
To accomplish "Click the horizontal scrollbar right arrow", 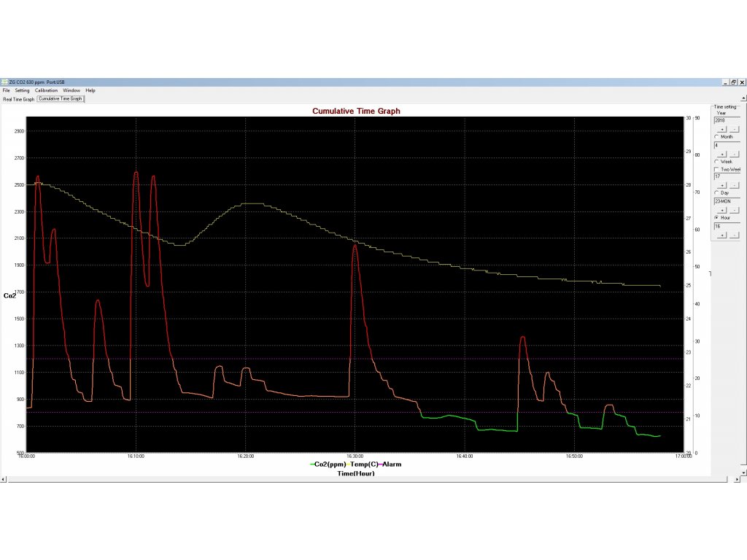I will (x=738, y=479).
